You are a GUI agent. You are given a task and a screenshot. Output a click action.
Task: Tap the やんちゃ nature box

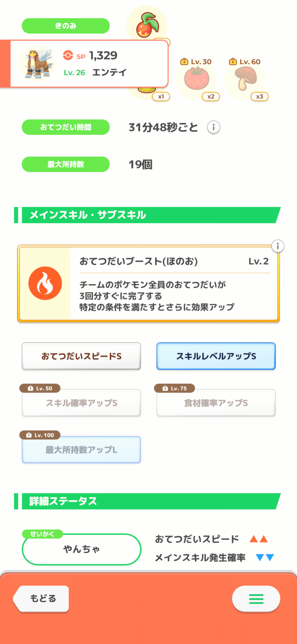(x=81, y=549)
